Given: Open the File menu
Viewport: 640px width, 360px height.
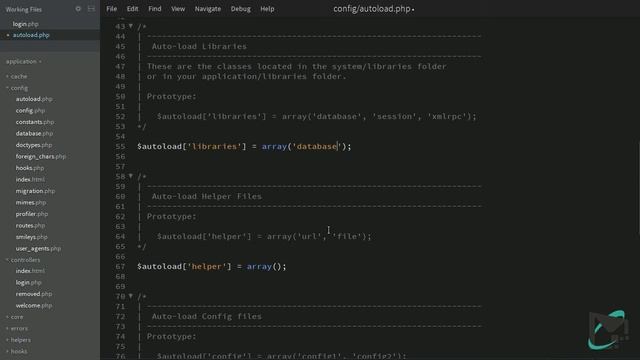Looking at the screenshot, I should coord(111,9).
